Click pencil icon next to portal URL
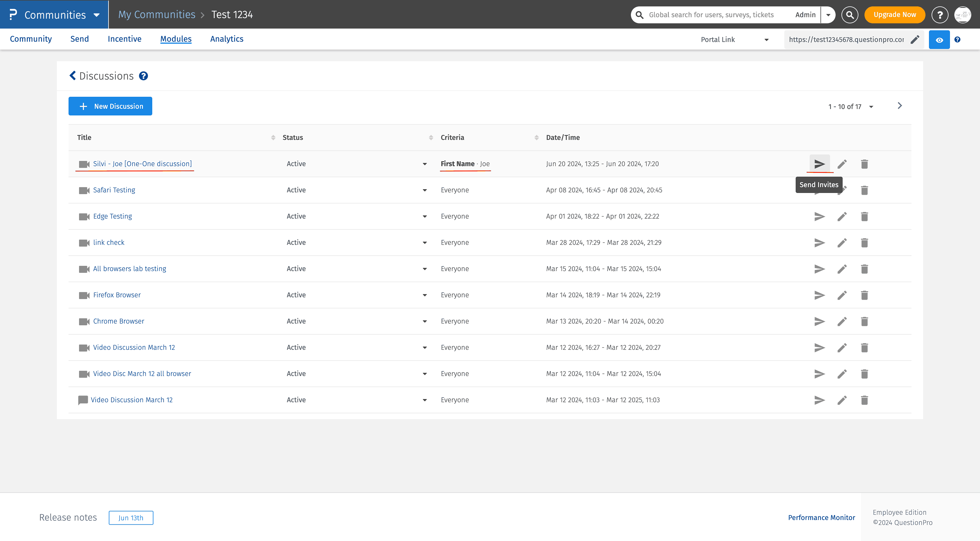 tap(915, 40)
